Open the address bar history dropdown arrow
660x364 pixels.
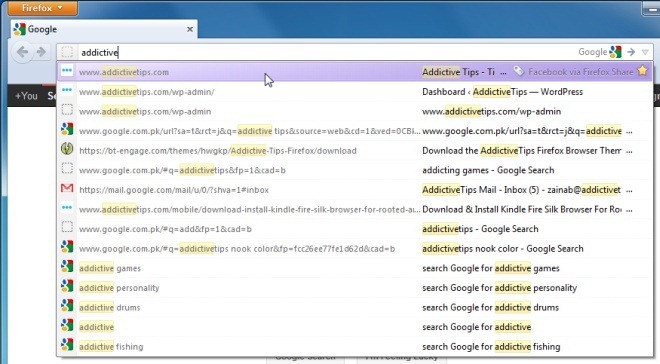pos(645,52)
